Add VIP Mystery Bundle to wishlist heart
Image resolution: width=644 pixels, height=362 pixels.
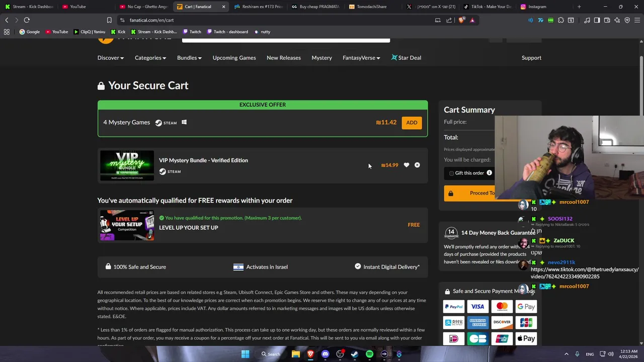point(407,165)
